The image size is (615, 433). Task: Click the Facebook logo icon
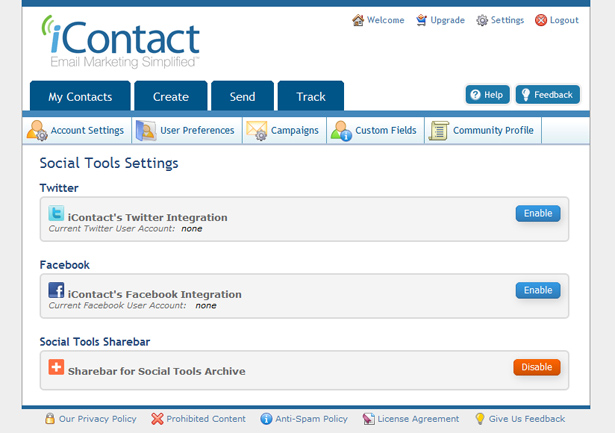click(x=56, y=290)
